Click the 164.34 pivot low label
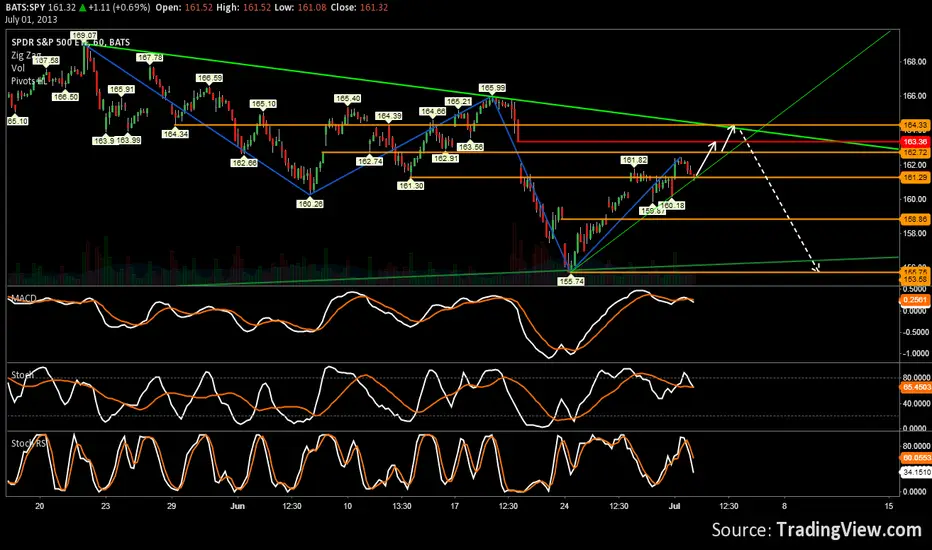The width and height of the screenshot is (932, 550). pyautogui.click(x=175, y=134)
